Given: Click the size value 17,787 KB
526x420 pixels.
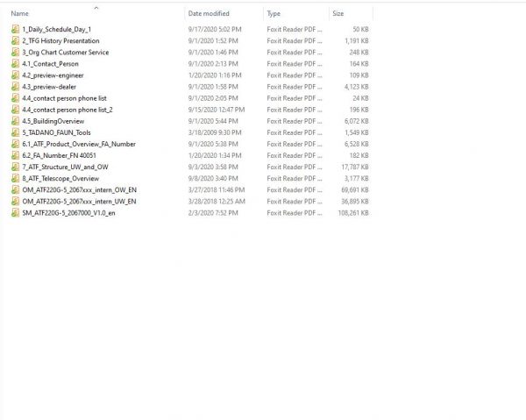Looking at the screenshot, I should tap(355, 167).
